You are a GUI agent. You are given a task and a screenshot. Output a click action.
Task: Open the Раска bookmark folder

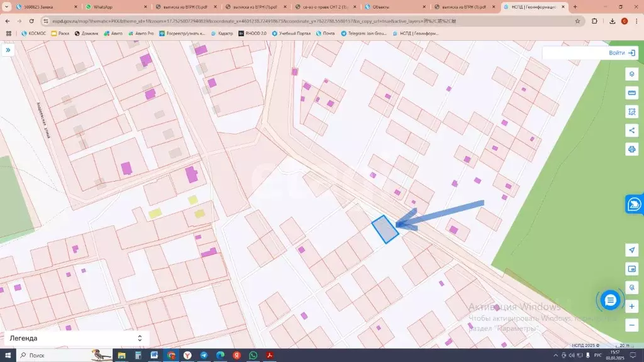(x=60, y=34)
